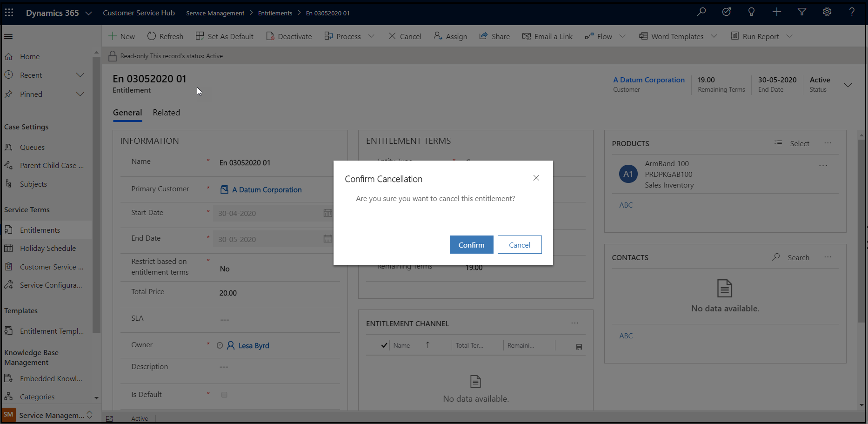
Task: Click the save icon in Entitlement Channel grid
Action: (x=579, y=347)
